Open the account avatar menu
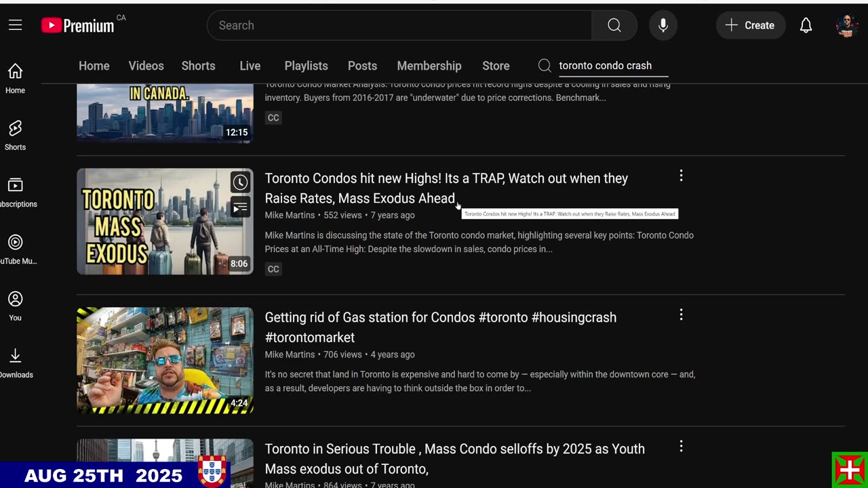Image resolution: width=868 pixels, height=488 pixels. 846,25
